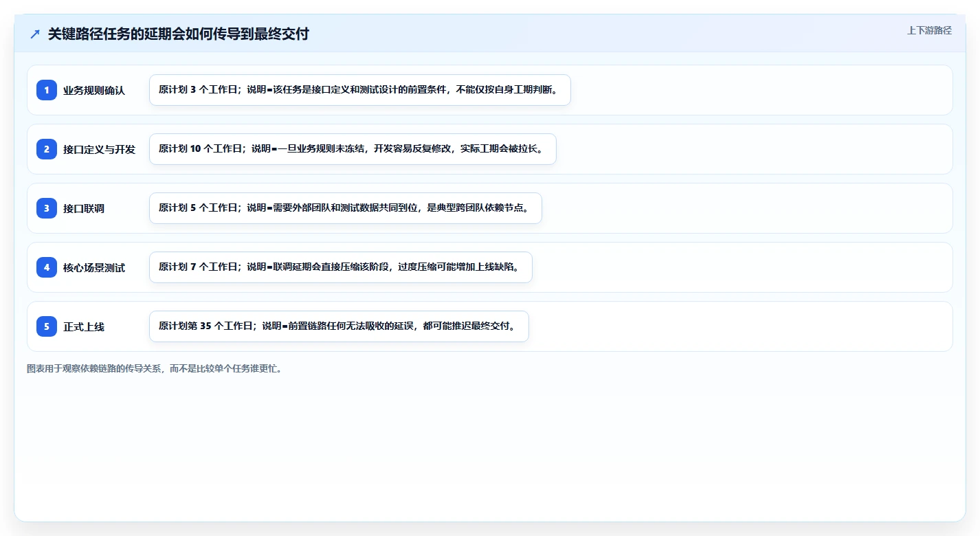The width and height of the screenshot is (980, 536).
Task: Click the 正式上线 step label
Action: (84, 326)
